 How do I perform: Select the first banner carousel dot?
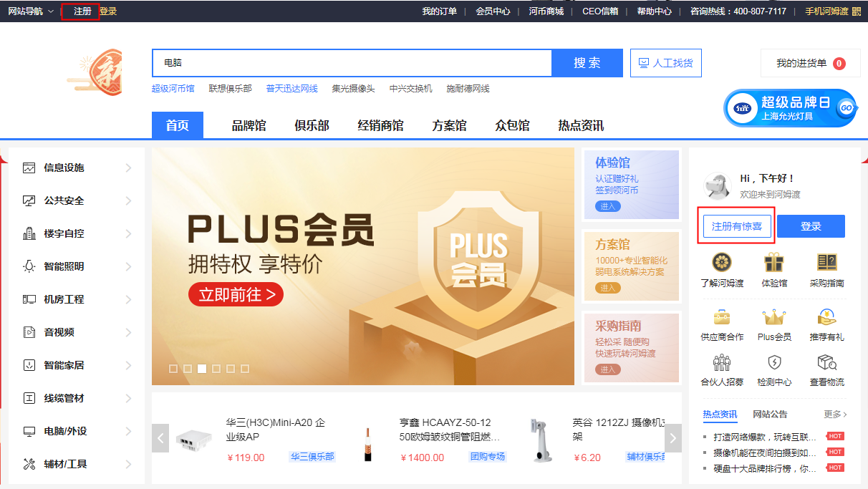click(x=173, y=369)
